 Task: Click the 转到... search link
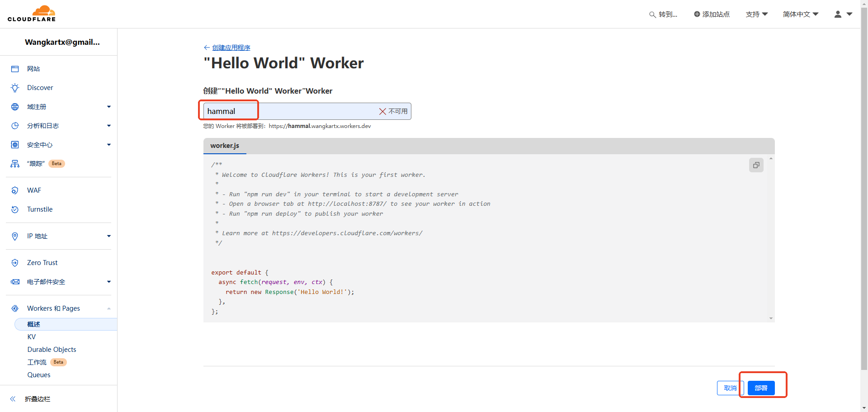(x=663, y=14)
